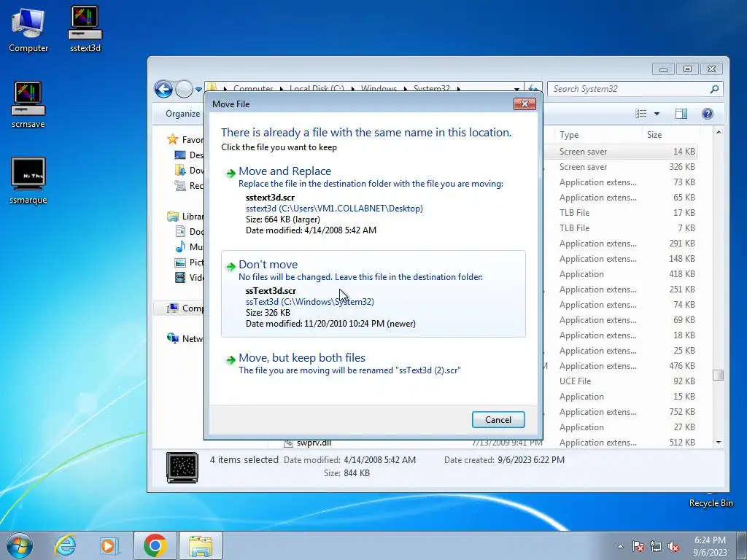The height and width of the screenshot is (560, 747).
Task: Open the view options dropdown arrow
Action: pos(657,114)
